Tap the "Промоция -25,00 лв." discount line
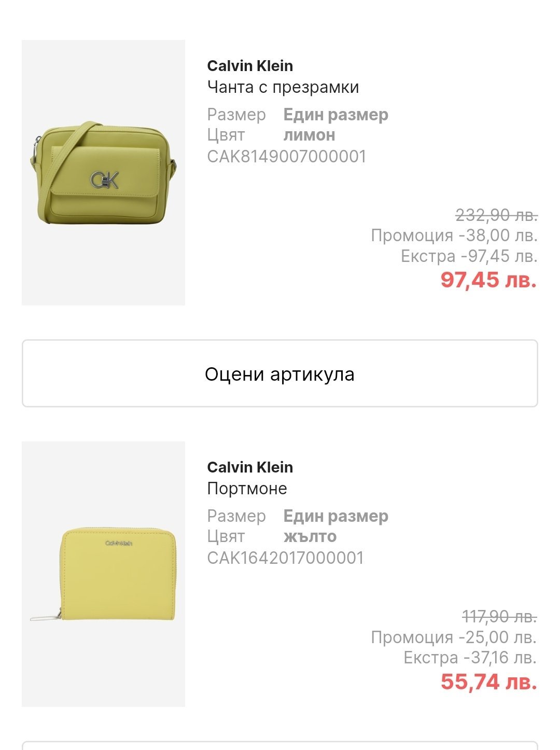The image size is (560, 750). coord(454,637)
